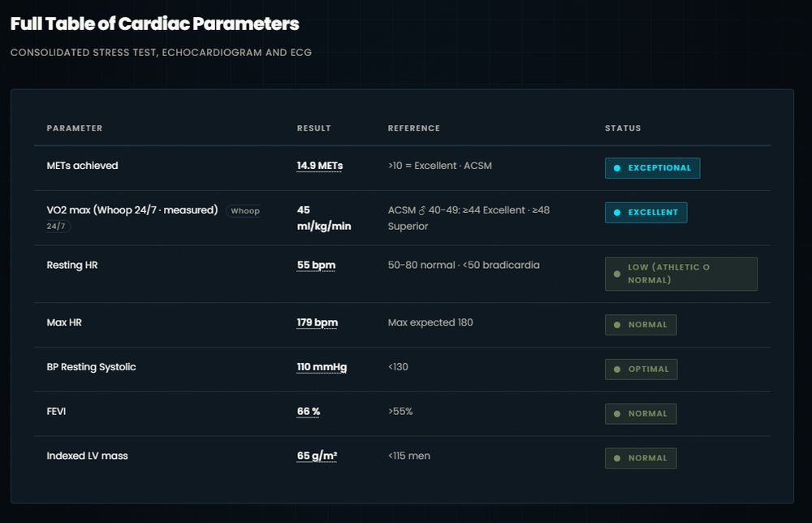This screenshot has height=523, width=812.
Task: Click the STATUS column header
Action: click(623, 128)
